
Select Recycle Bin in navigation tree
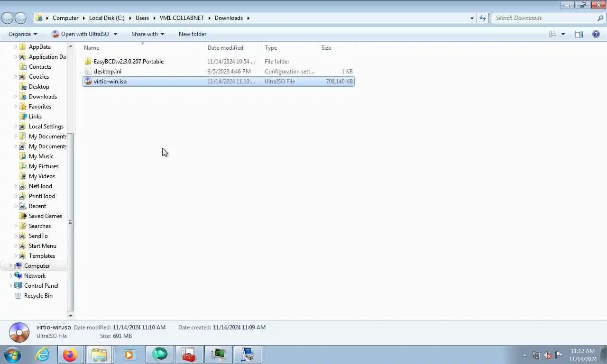pos(38,296)
